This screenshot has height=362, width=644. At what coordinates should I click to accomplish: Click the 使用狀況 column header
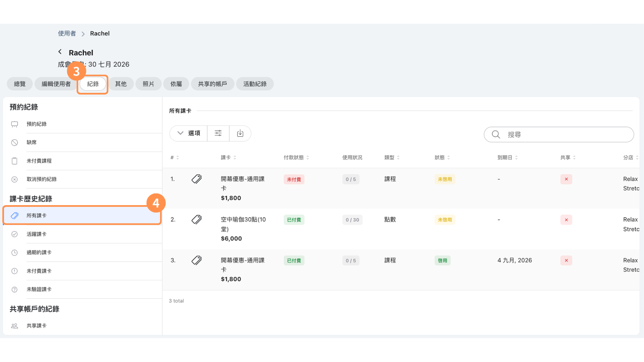coord(352,158)
